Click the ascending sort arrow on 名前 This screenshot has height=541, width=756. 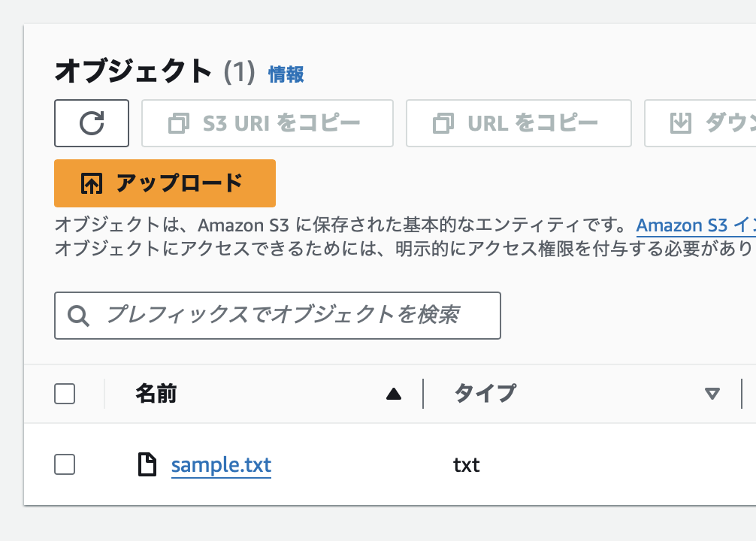(x=394, y=393)
